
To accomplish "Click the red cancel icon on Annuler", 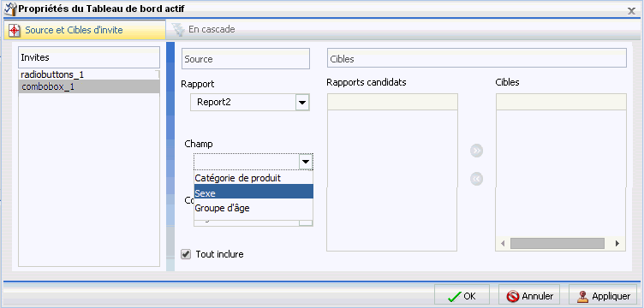I will [x=513, y=296].
